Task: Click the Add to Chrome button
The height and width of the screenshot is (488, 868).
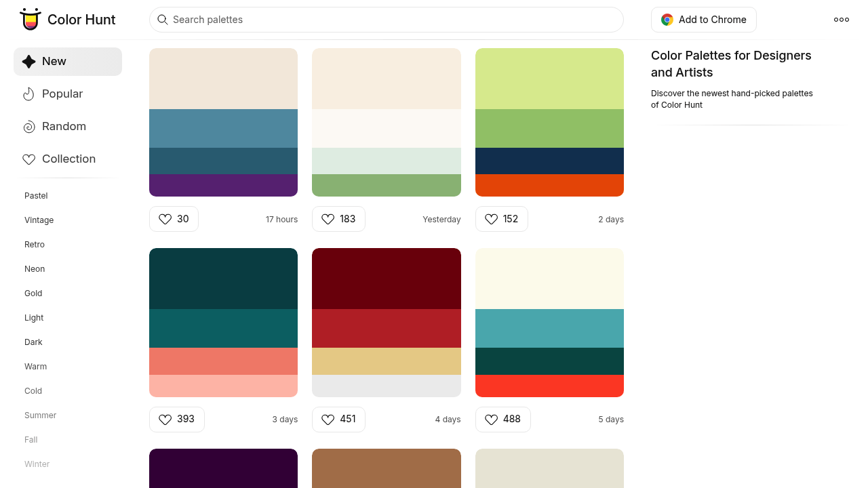Action: (x=703, y=20)
